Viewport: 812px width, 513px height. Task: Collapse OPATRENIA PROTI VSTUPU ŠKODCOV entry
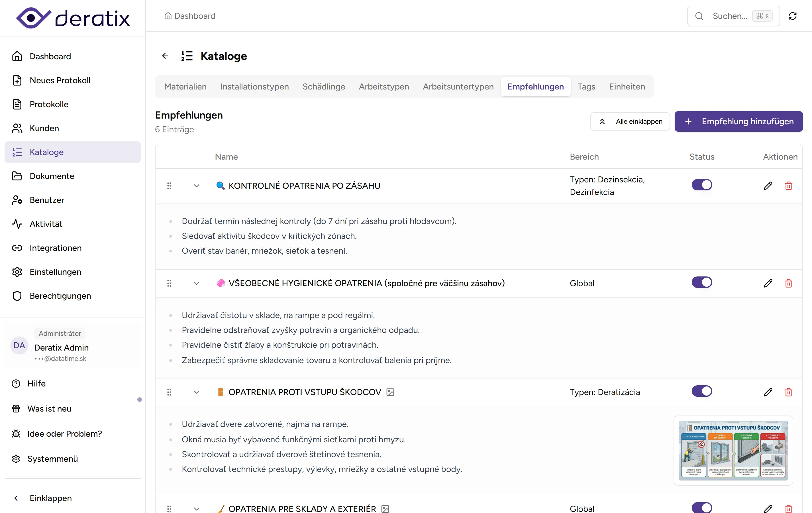(x=197, y=392)
